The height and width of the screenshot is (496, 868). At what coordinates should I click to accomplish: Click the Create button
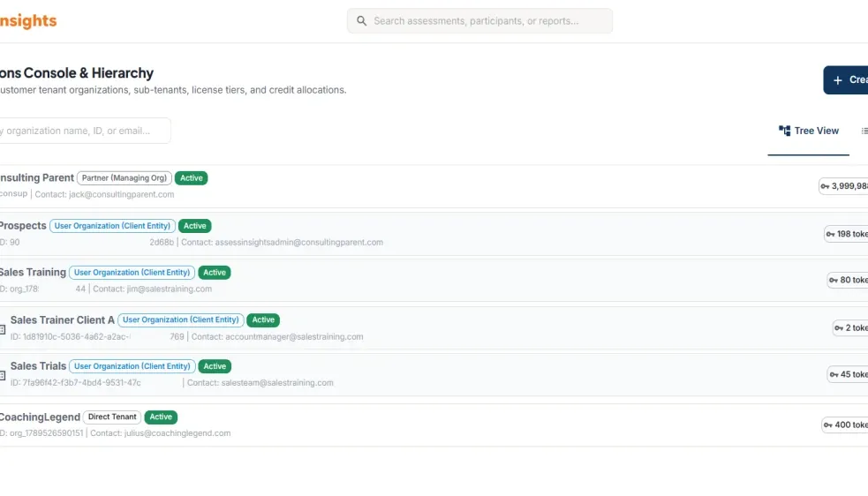[x=846, y=80]
